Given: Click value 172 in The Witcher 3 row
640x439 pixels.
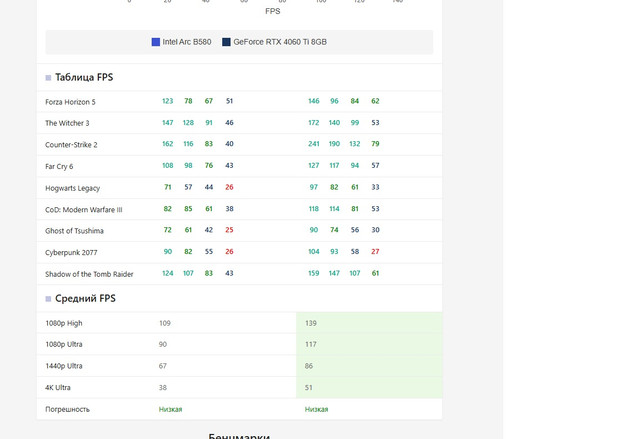Looking at the screenshot, I should (313, 123).
